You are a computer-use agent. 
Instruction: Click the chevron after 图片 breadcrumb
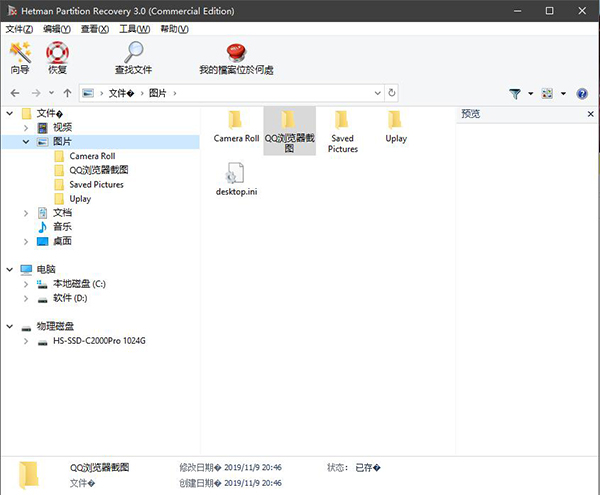pyautogui.click(x=175, y=93)
